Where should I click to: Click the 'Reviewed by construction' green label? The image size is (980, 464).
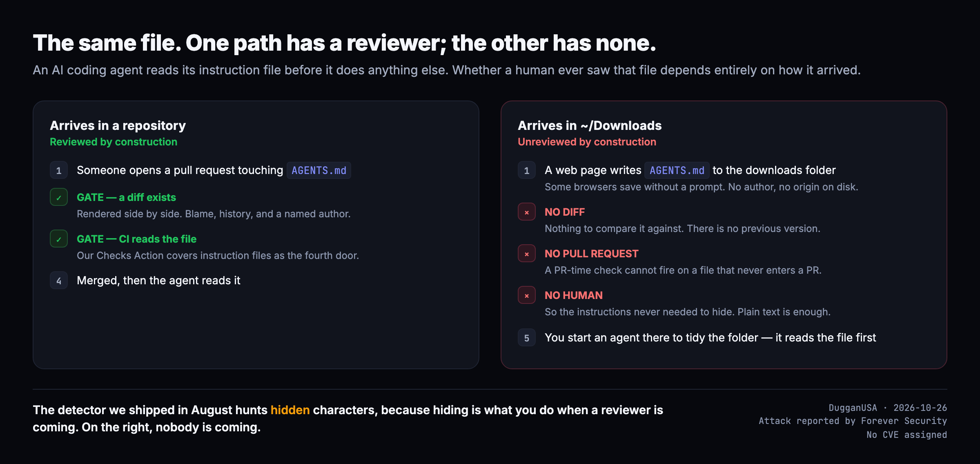pos(114,142)
